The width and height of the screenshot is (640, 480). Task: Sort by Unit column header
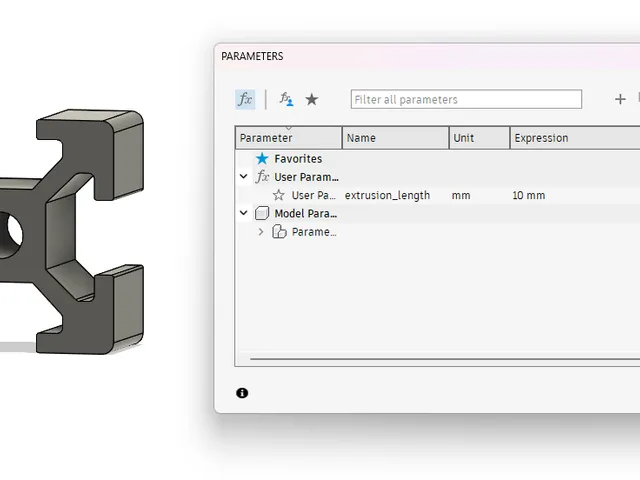tap(479, 138)
